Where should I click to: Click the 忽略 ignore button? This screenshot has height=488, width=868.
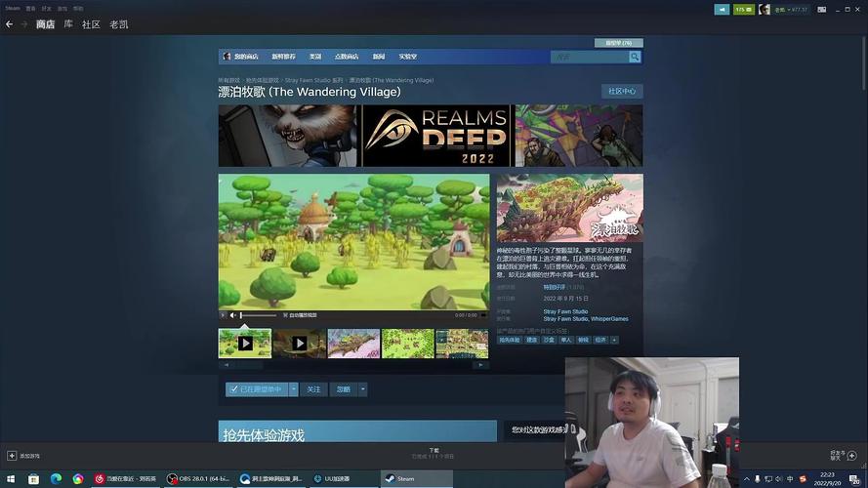344,389
